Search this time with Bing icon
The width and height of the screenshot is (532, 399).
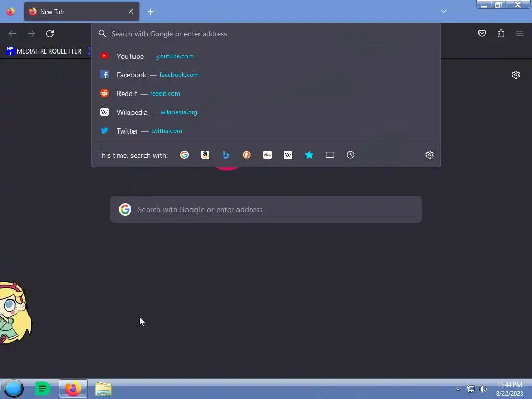(x=226, y=155)
